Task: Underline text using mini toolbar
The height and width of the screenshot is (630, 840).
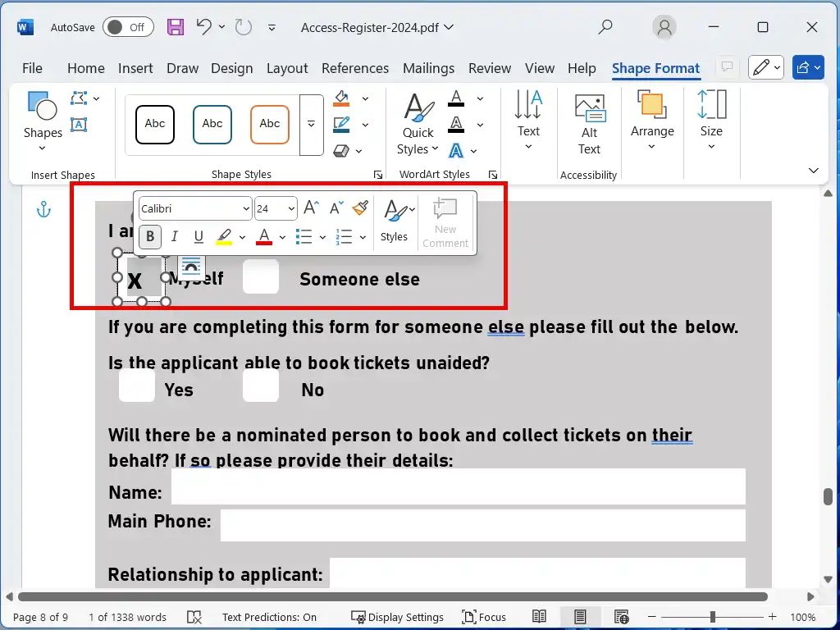Action: click(199, 237)
